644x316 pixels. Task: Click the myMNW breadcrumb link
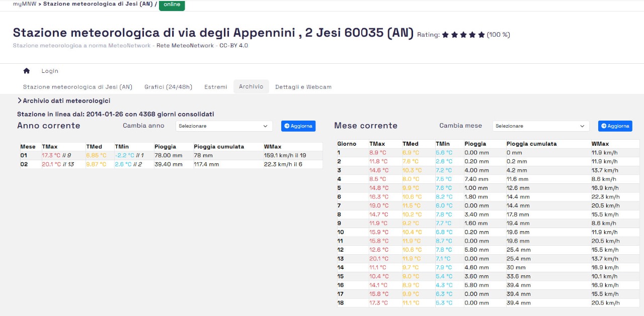24,4
